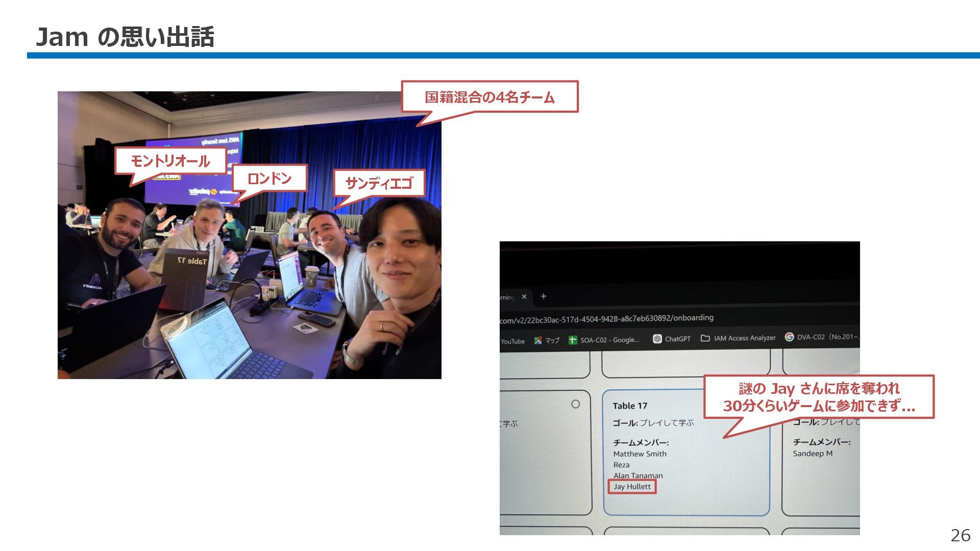Select the radio circle on the left table card
The height and width of the screenshot is (551, 980).
pos(576,404)
